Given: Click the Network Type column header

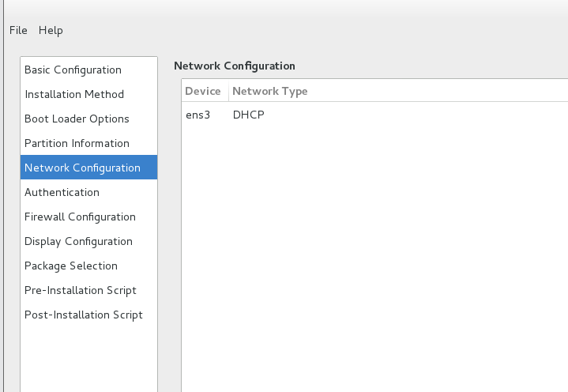Looking at the screenshot, I should [270, 91].
